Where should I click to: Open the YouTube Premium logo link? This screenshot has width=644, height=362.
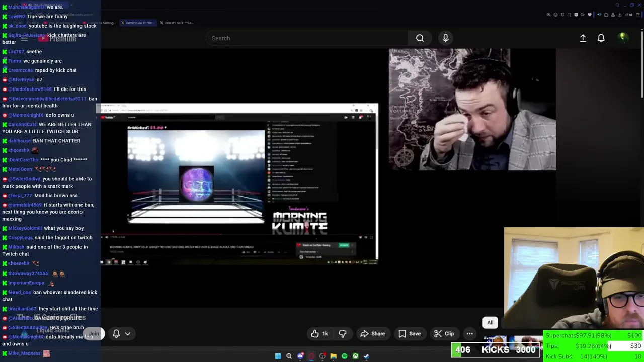tap(56, 38)
